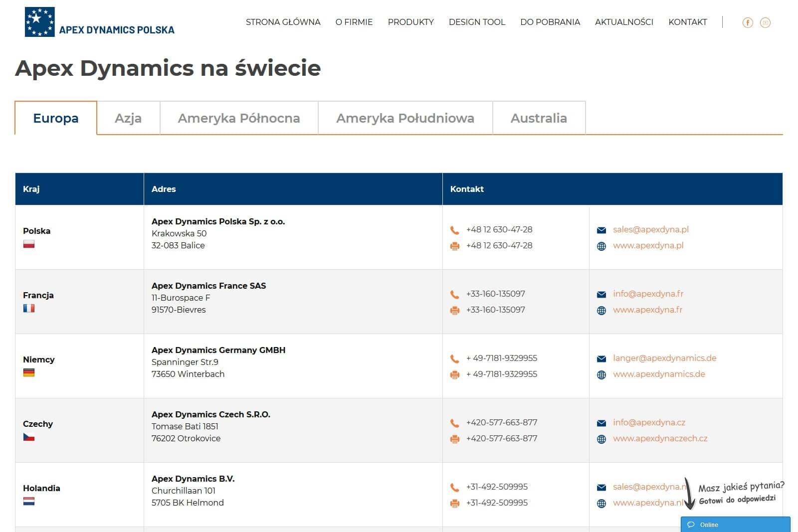The image size is (798, 532).
Task: Click the phone icon in Francja row
Action: [x=454, y=295]
